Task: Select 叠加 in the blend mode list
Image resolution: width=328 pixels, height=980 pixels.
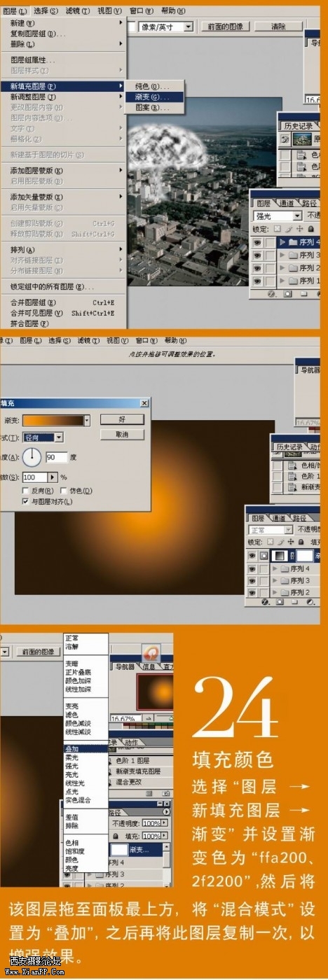Action: 86,748
